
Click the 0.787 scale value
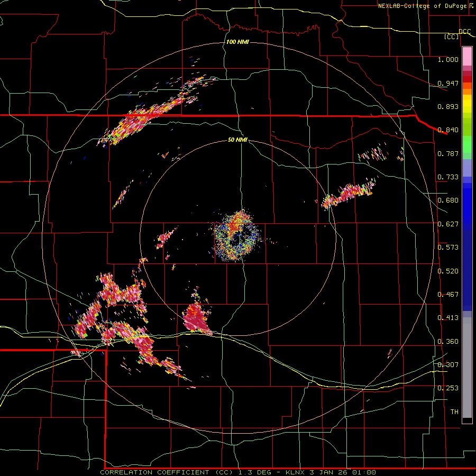[x=448, y=153]
